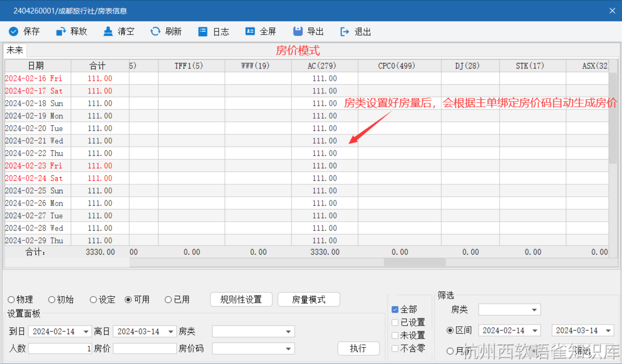This screenshot has width=622, height=364.
Task: Click the 全屏 fullscreen icon
Action: tap(250, 32)
